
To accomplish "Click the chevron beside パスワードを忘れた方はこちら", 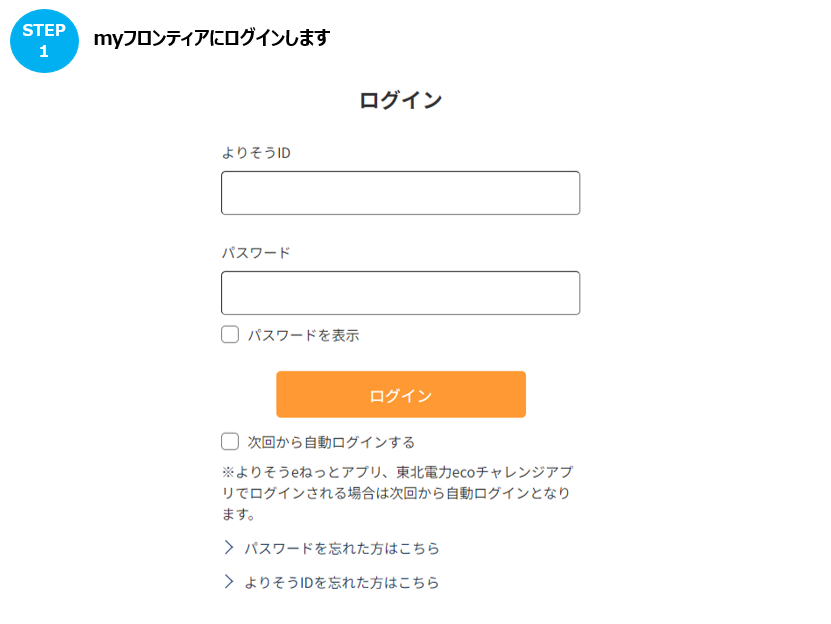I will (228, 548).
